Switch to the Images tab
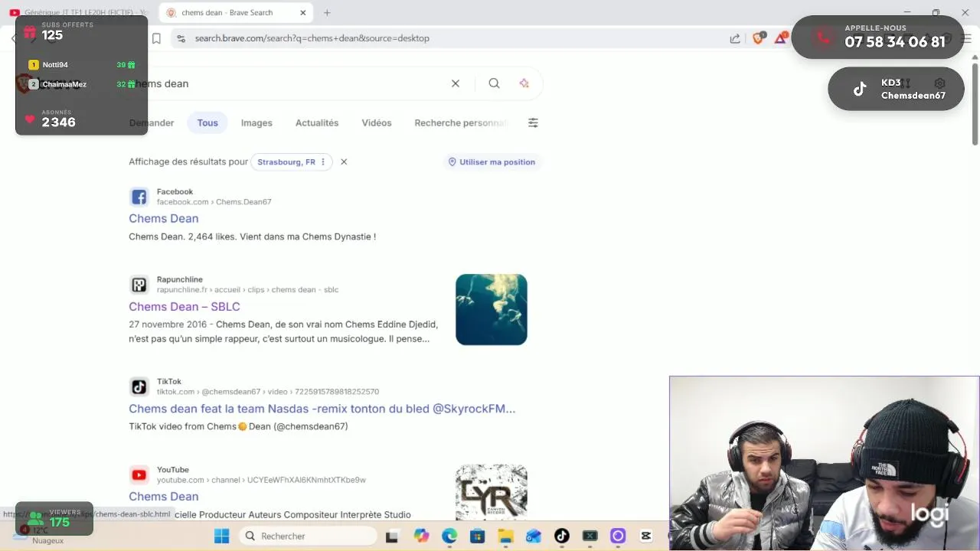This screenshot has height=551, width=980. point(256,122)
